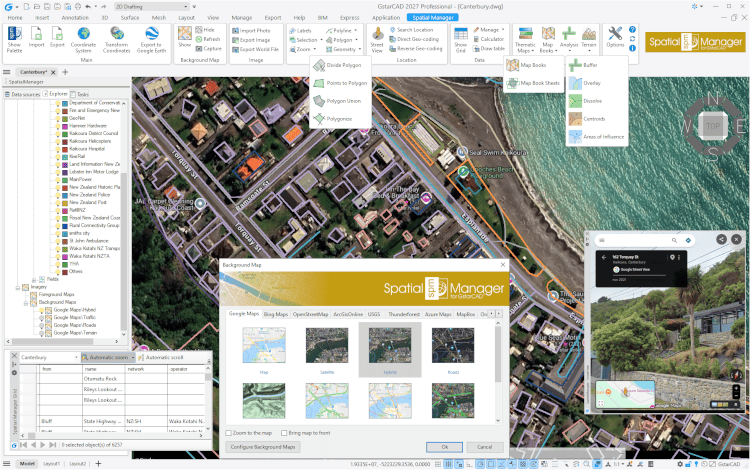Refresh the background map
This screenshot has height=470, width=750.
point(208,39)
